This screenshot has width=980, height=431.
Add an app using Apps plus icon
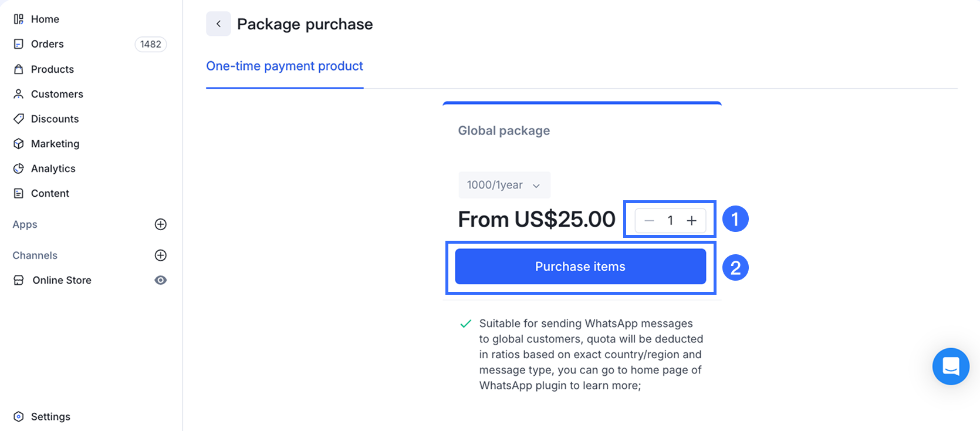(160, 224)
